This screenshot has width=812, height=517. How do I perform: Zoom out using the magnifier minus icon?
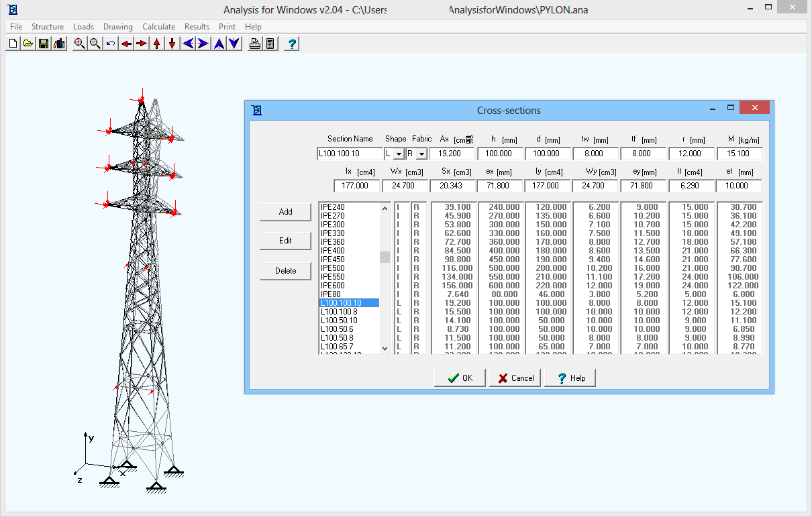point(95,44)
